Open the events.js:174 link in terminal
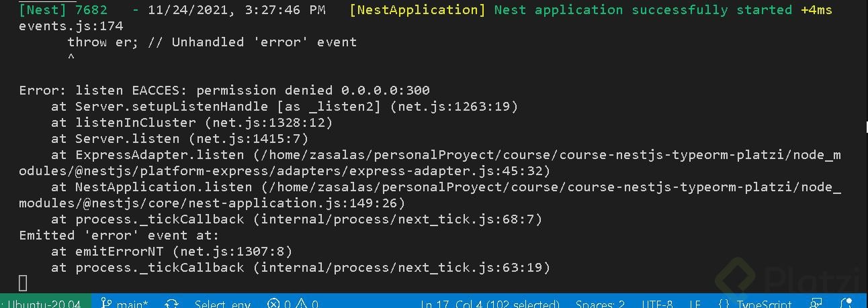 71,26
